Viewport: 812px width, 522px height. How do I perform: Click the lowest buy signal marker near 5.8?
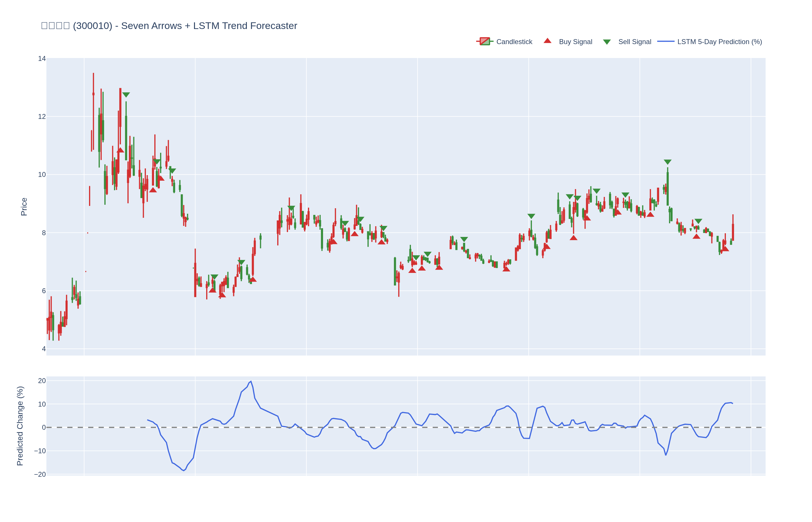click(222, 295)
